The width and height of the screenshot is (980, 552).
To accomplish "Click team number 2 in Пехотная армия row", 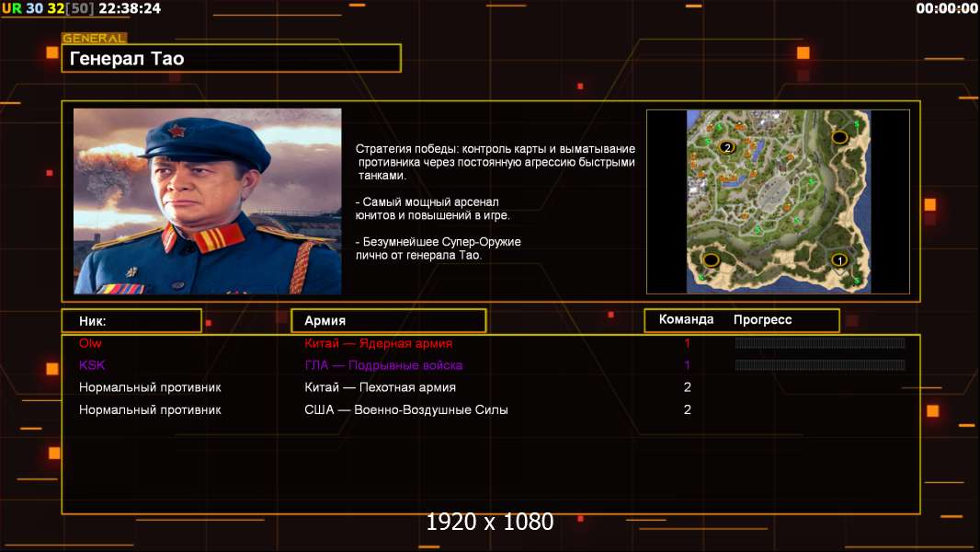I will click(x=688, y=387).
